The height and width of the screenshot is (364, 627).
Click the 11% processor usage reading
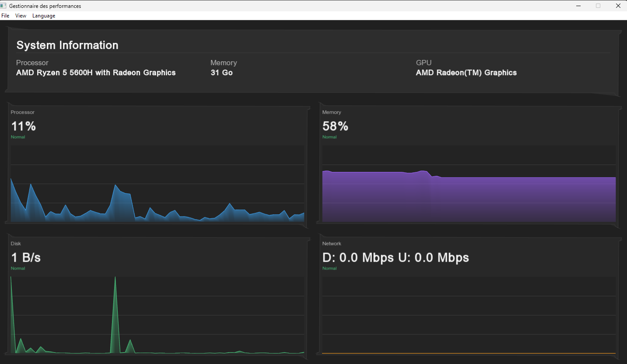coord(23,126)
